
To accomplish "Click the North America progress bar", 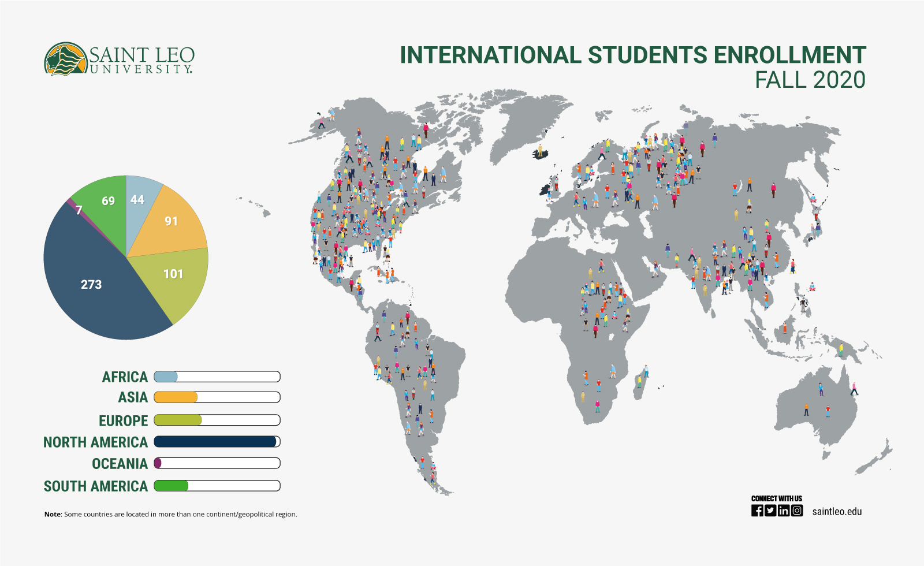I will (x=217, y=442).
